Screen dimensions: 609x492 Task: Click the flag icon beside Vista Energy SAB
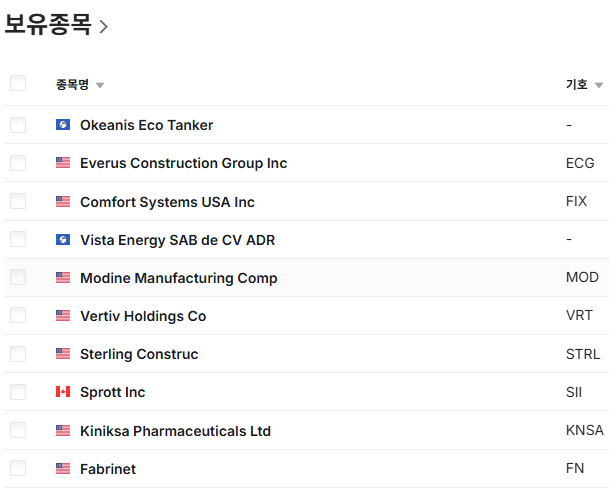[x=63, y=240]
